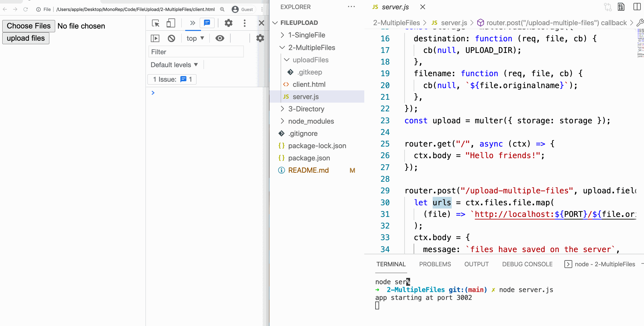The width and height of the screenshot is (644, 326).
Task: Click the compare changes icon in editor toolbar
Action: coord(608,7)
